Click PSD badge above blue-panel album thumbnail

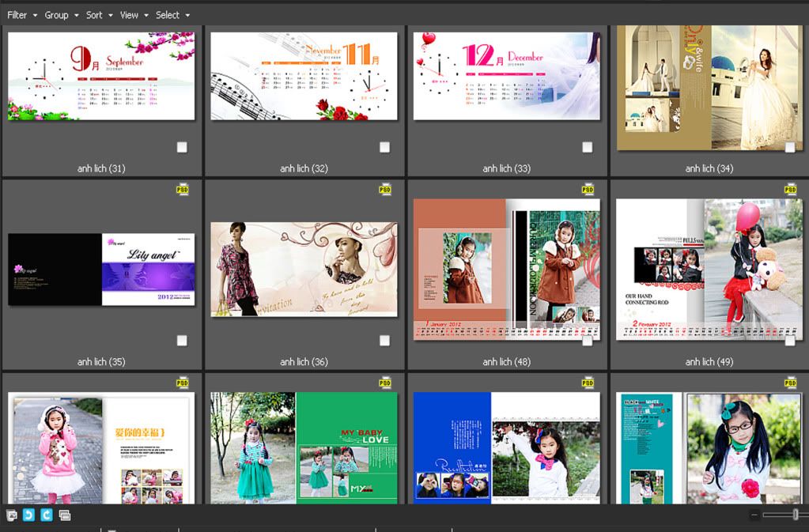588,383
